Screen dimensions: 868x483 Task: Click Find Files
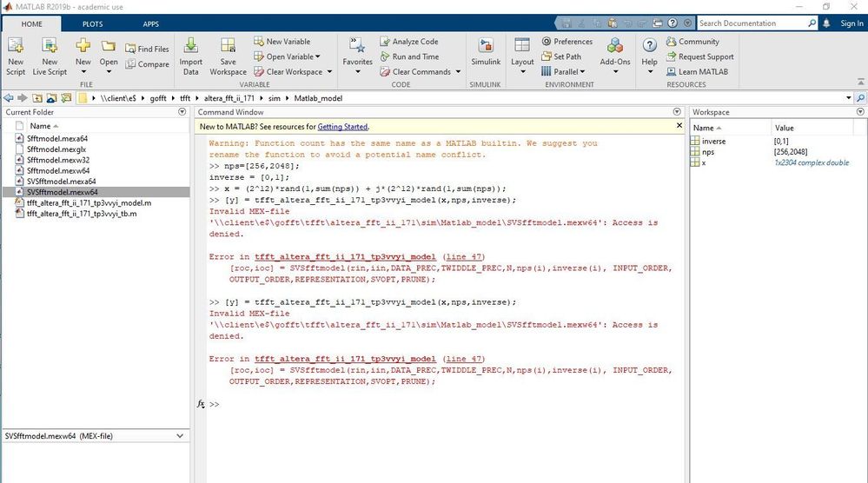point(147,49)
